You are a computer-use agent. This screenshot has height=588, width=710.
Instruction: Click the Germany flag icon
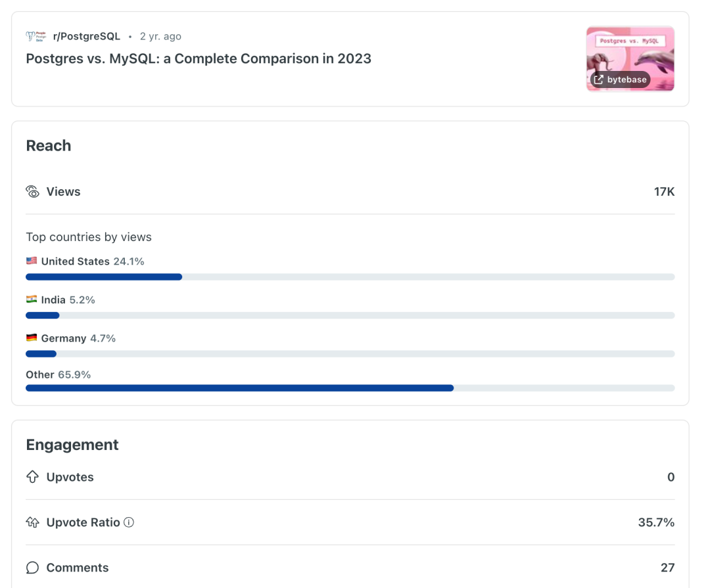(32, 338)
